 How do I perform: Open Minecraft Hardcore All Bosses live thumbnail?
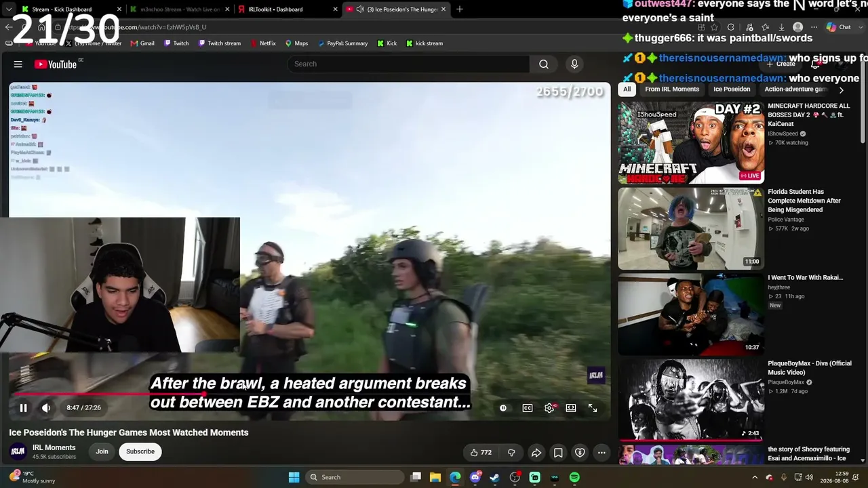[691, 143]
